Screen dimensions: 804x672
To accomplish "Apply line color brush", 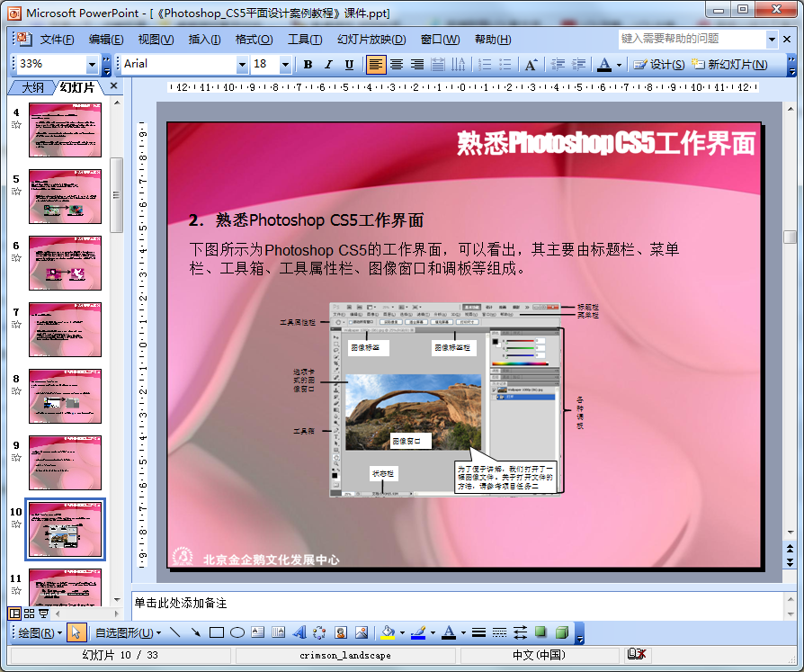I will 418,632.
